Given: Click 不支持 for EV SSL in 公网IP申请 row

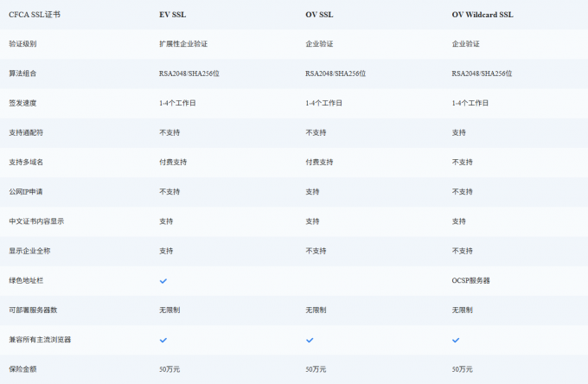Looking at the screenshot, I should coord(169,192).
